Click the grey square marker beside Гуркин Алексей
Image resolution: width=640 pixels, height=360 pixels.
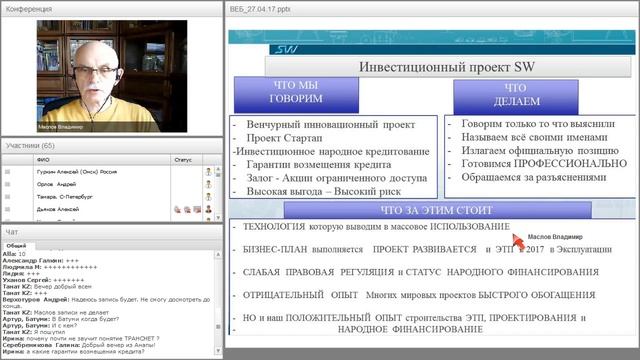(x=7, y=172)
